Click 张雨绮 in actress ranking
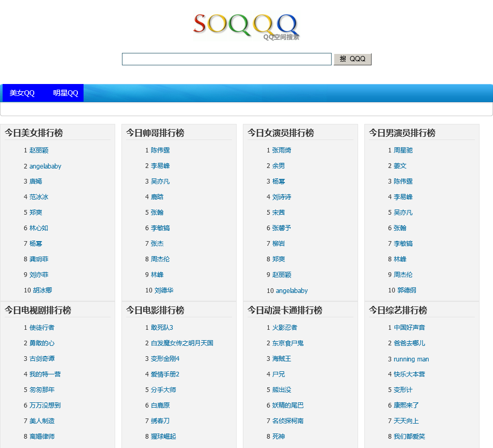The height and width of the screenshot is (448, 493). 281,150
